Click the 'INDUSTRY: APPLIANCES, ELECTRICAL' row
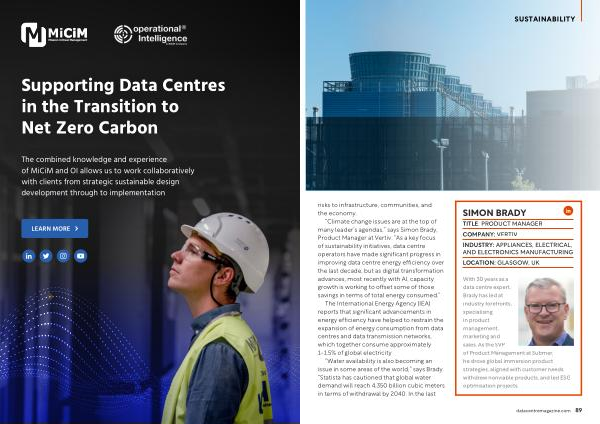Screen dimensions: 600x424 [x=518, y=248]
